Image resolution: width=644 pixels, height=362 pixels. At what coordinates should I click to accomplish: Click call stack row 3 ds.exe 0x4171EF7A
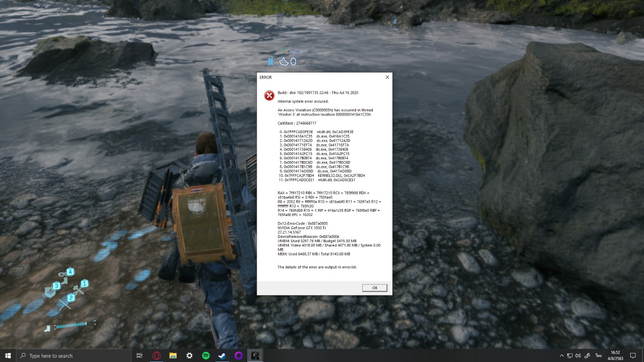coord(314,145)
